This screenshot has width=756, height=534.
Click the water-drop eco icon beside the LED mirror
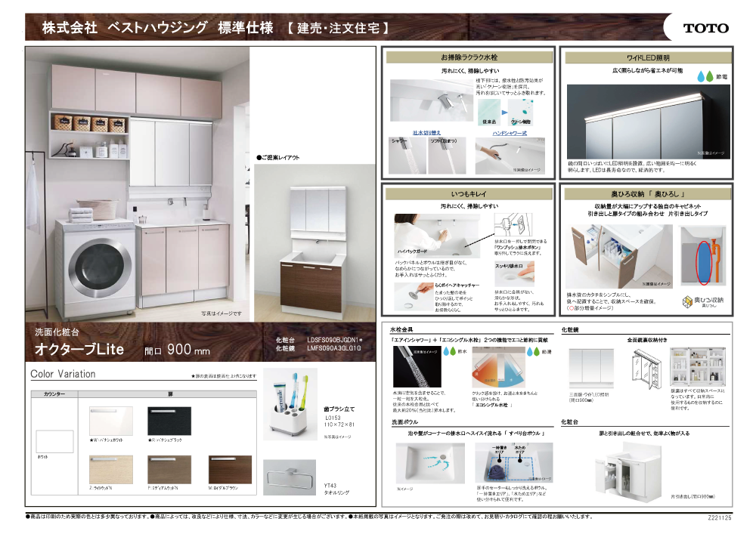(x=711, y=76)
